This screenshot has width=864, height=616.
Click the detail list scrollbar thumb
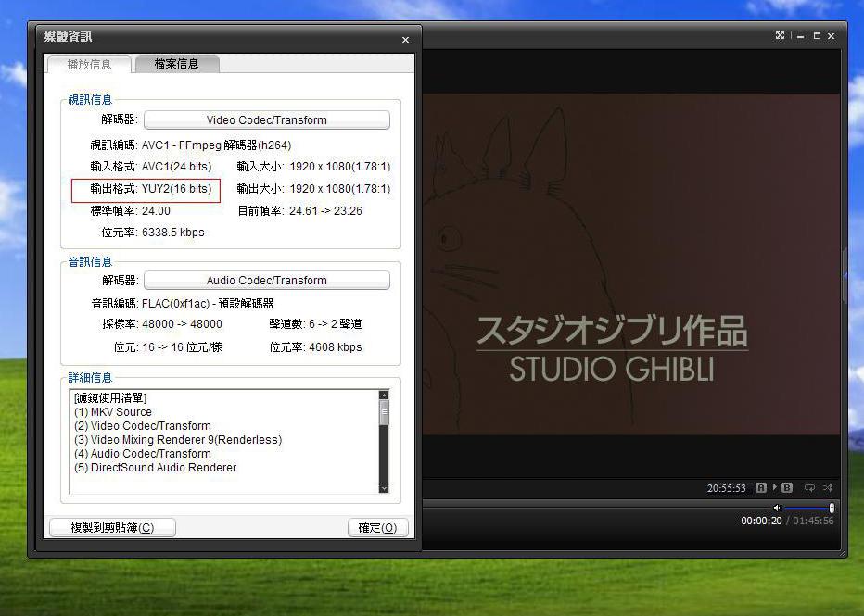(384, 412)
